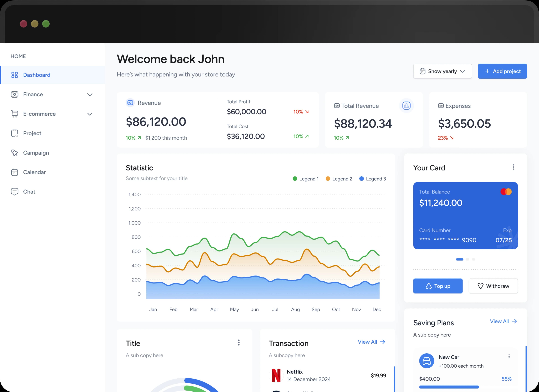Viewport: 539px width, 392px height.
Task: Open Chat from sidebar
Action: [x=52, y=192]
